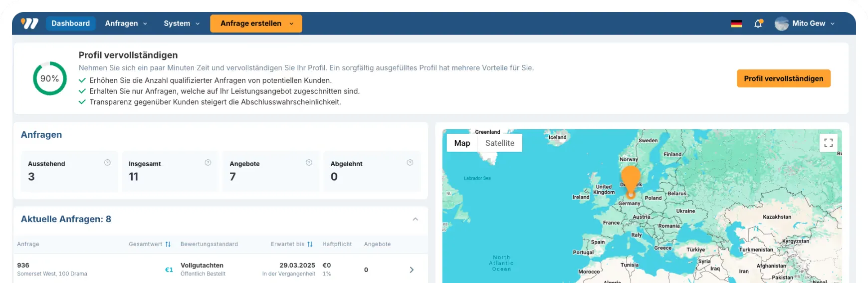
Task: Open the notifications bell
Action: (x=758, y=23)
